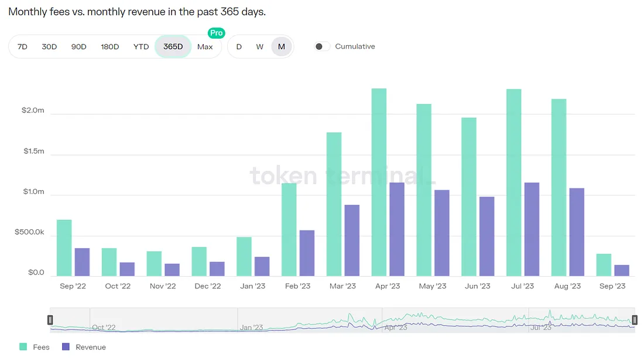
Task: Click the Apr '23 Fees bar
Action: [379, 183]
